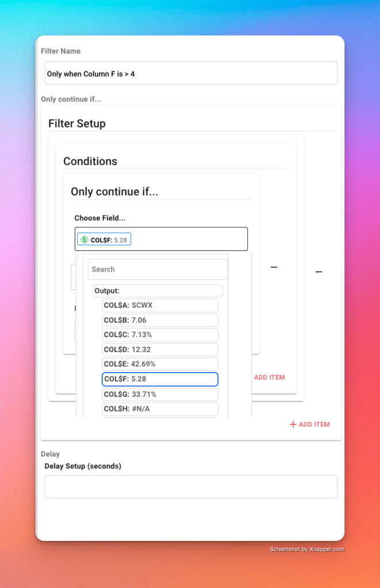Select COL$D: 12.32 field option

coord(160,350)
